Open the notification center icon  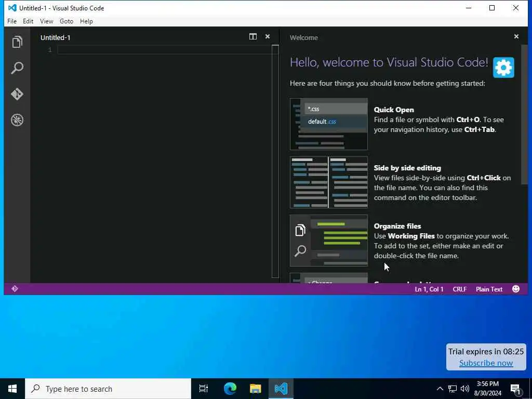(x=516, y=389)
